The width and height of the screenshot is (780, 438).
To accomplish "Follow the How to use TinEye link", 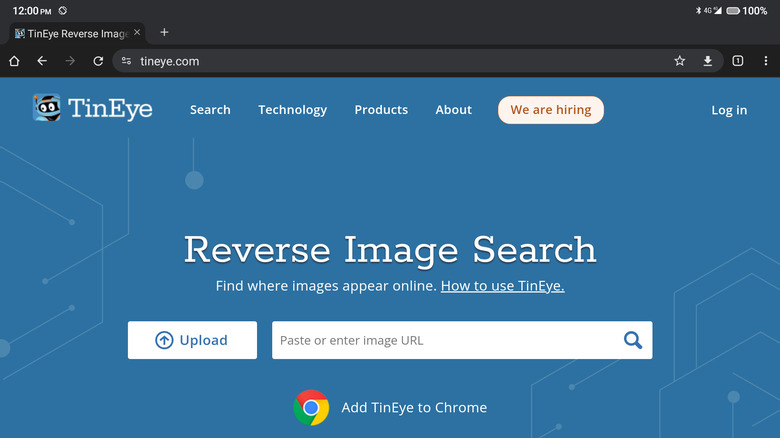I will click(502, 286).
